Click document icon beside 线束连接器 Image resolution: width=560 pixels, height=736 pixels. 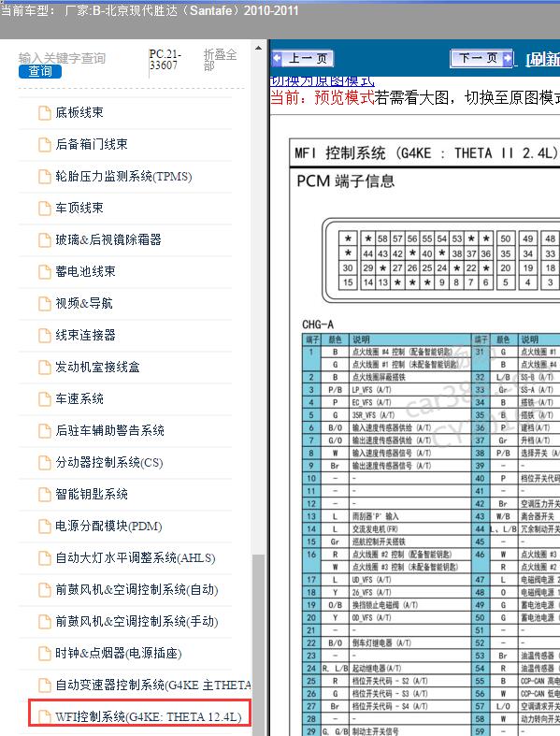45,336
